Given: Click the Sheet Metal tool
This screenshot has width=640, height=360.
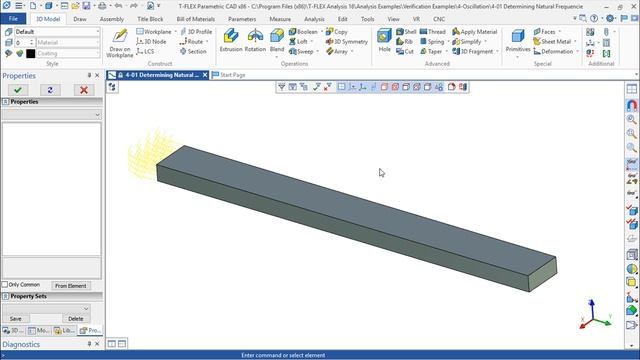Looking at the screenshot, I should (552, 42).
